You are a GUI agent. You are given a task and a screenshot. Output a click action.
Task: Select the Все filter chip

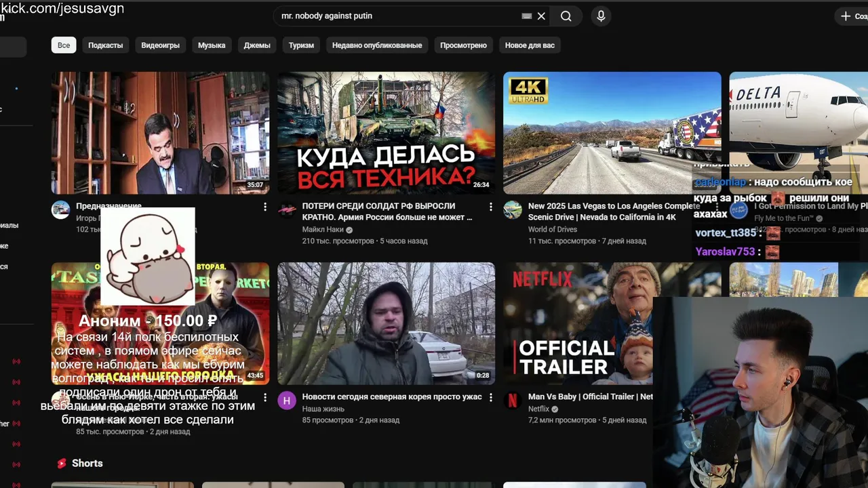click(x=64, y=45)
